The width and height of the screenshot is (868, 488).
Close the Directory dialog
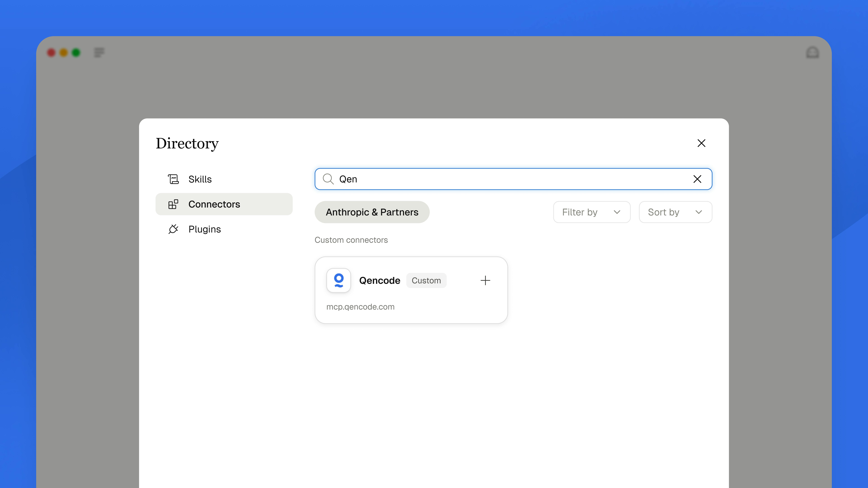(701, 143)
